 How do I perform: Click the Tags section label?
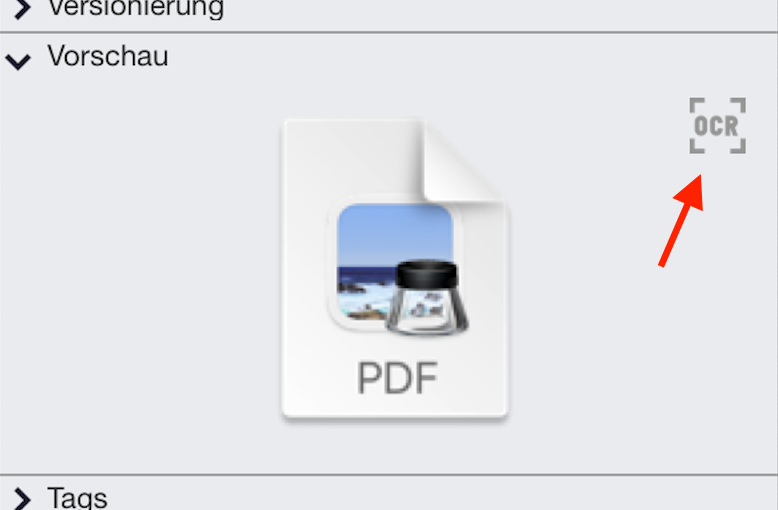(77, 498)
